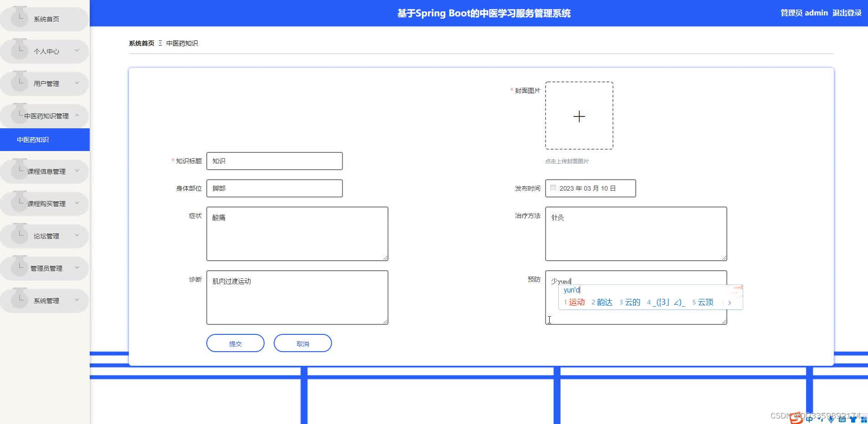Collapse the 中医药知识管理 menu chevron
Screen dimensions: 868x424
77,115
